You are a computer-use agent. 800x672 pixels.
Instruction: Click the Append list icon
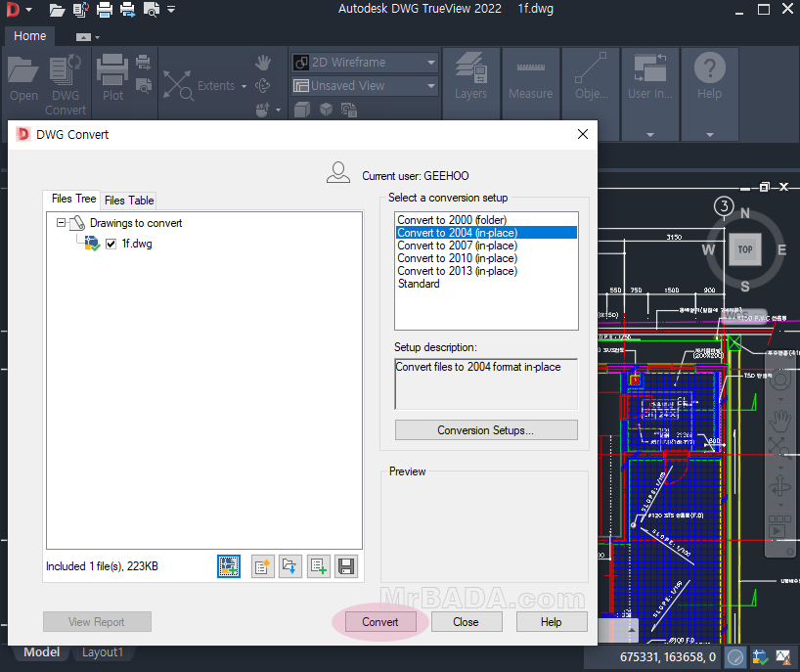pyautogui.click(x=319, y=566)
